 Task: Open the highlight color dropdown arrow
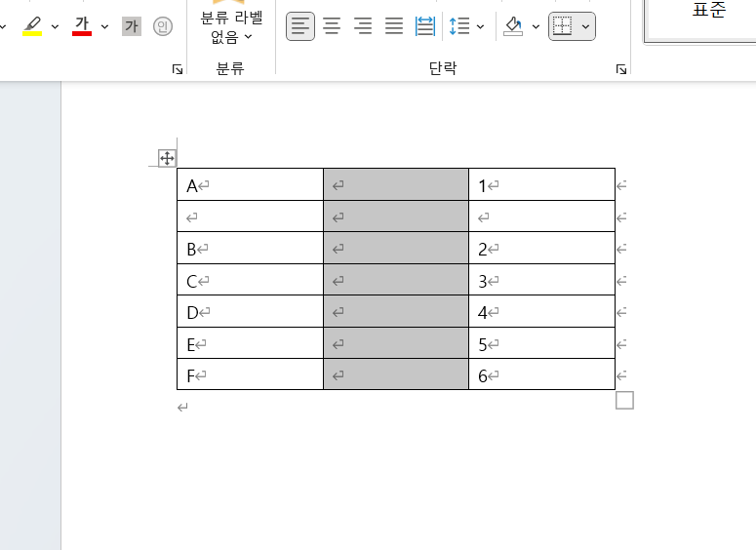click(55, 26)
